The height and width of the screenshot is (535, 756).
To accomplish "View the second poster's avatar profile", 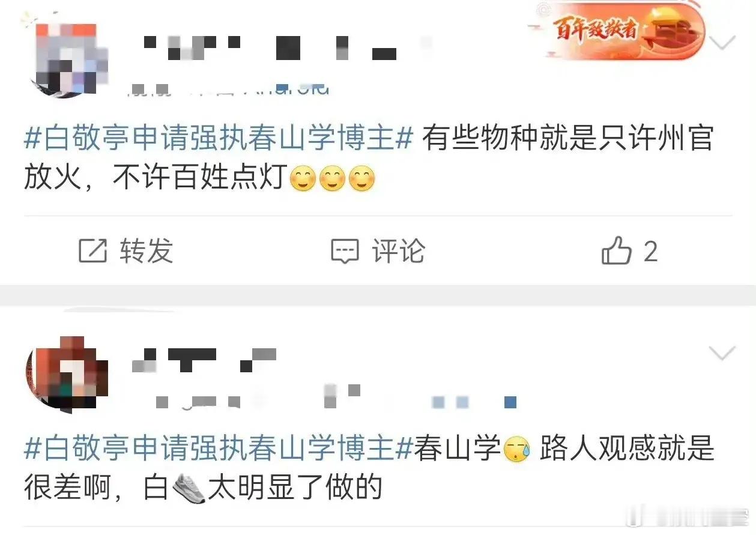I will coord(66,375).
